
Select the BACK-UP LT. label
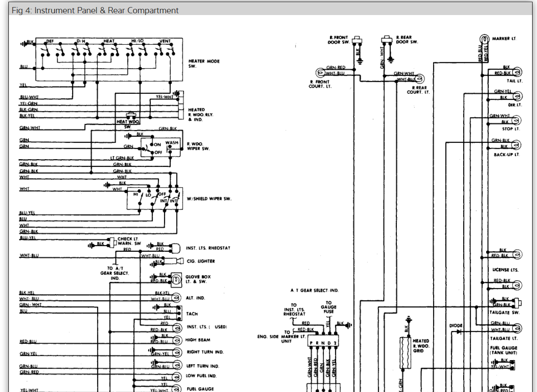click(x=507, y=155)
